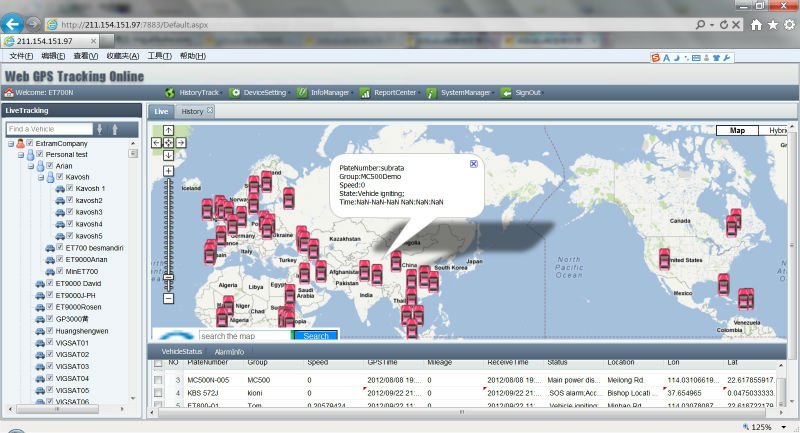This screenshot has height=433, width=800.
Task: Click the vehicle marker in United States
Action: click(664, 259)
